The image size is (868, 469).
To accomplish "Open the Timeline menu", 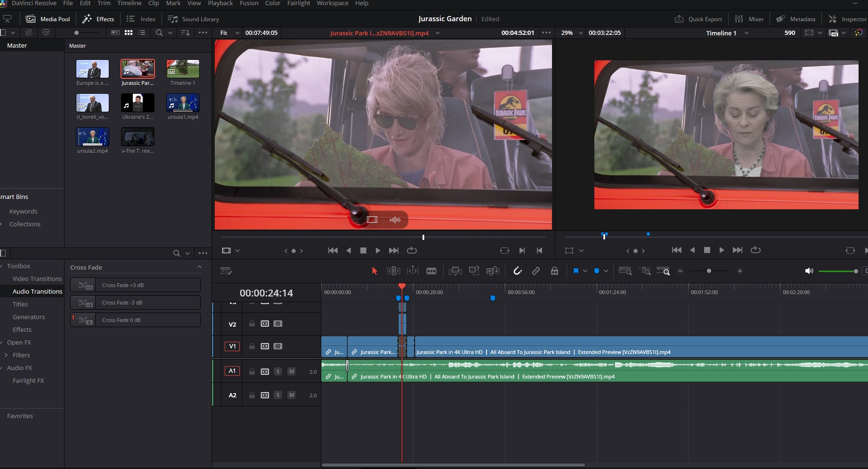I will 129,3.
